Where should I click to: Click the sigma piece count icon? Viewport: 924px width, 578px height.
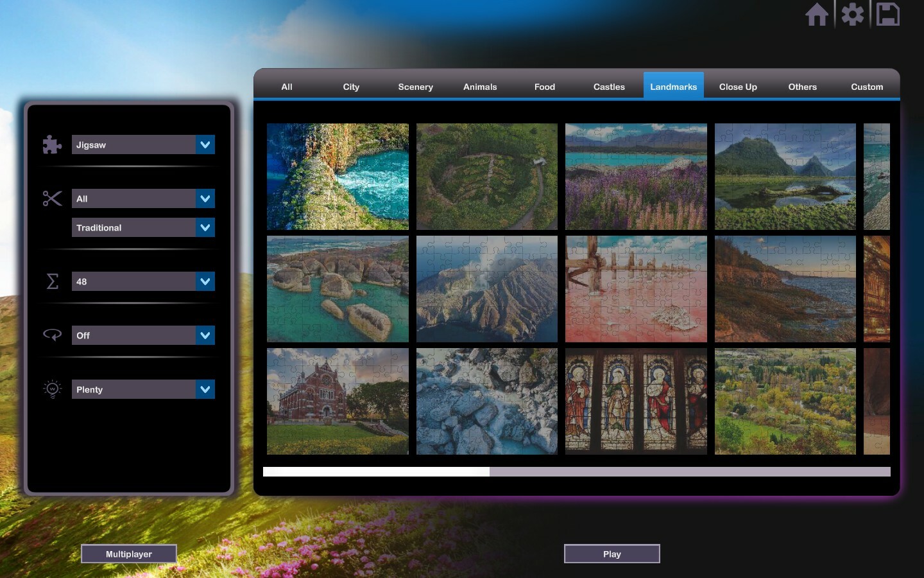coord(52,281)
